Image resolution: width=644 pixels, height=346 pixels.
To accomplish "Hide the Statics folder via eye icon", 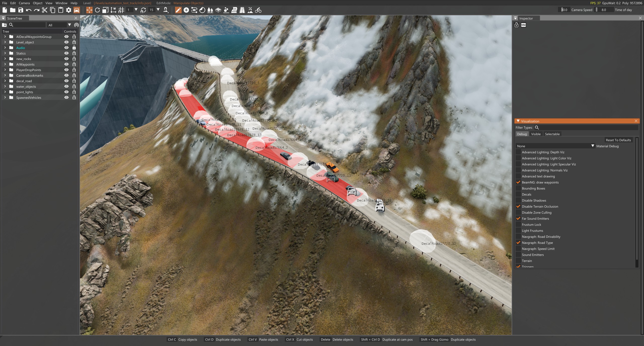I will (x=66, y=53).
